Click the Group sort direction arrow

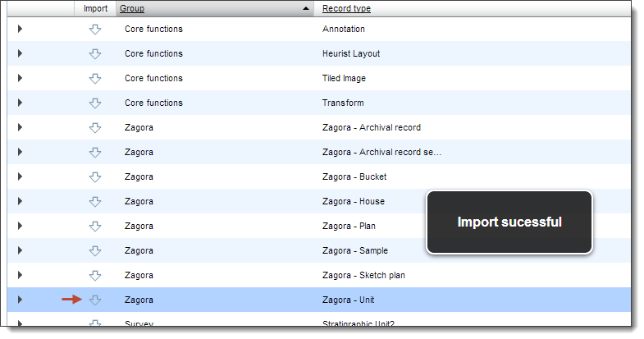click(305, 9)
